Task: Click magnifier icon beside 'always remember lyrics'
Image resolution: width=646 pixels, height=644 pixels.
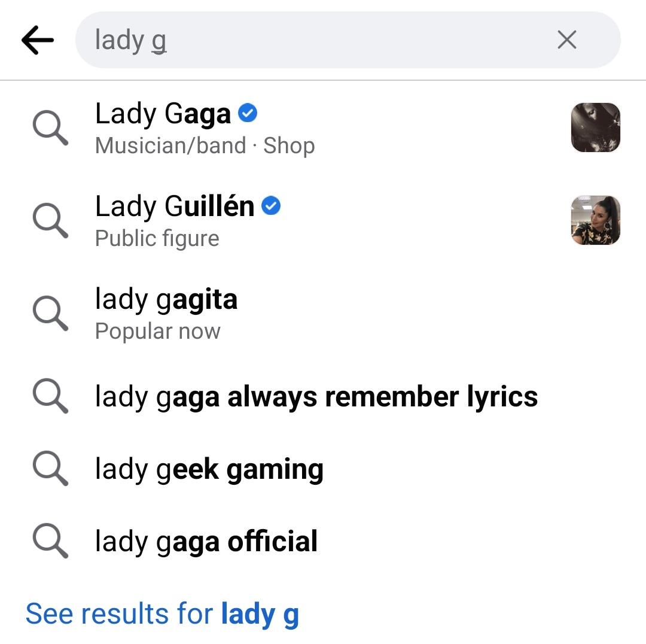Action: pos(50,396)
